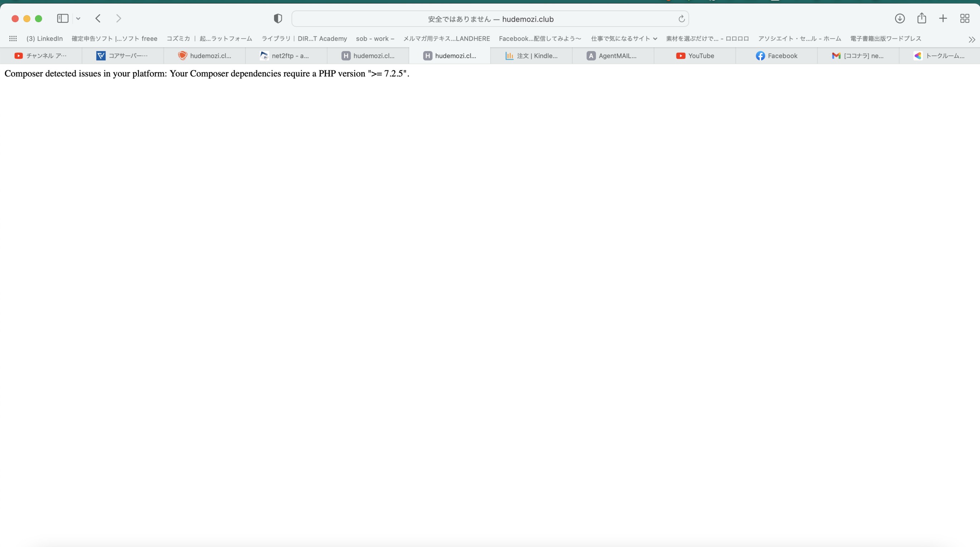Open the share menu
This screenshot has height=547, width=980.
click(x=921, y=18)
